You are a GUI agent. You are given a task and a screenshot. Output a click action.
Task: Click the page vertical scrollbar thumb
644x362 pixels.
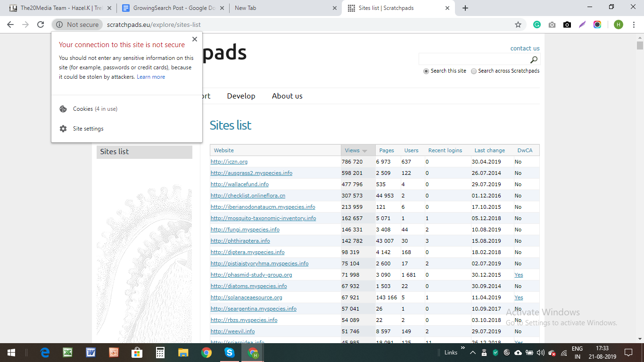(x=640, y=46)
